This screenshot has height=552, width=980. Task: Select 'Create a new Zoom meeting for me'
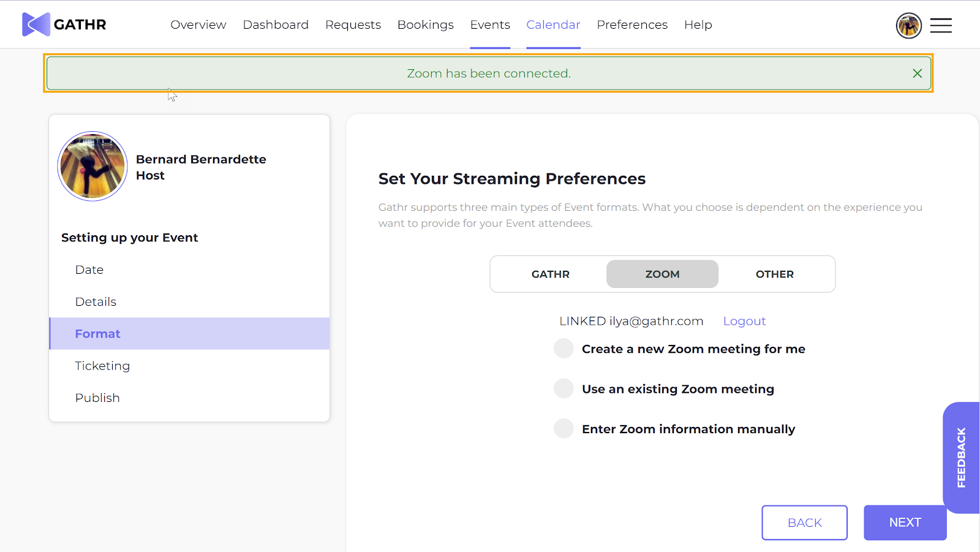click(x=563, y=349)
